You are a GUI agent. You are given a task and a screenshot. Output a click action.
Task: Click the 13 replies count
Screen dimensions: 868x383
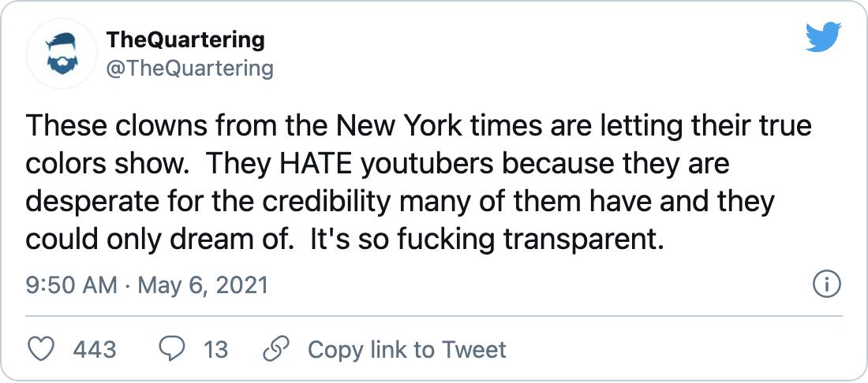(215, 349)
